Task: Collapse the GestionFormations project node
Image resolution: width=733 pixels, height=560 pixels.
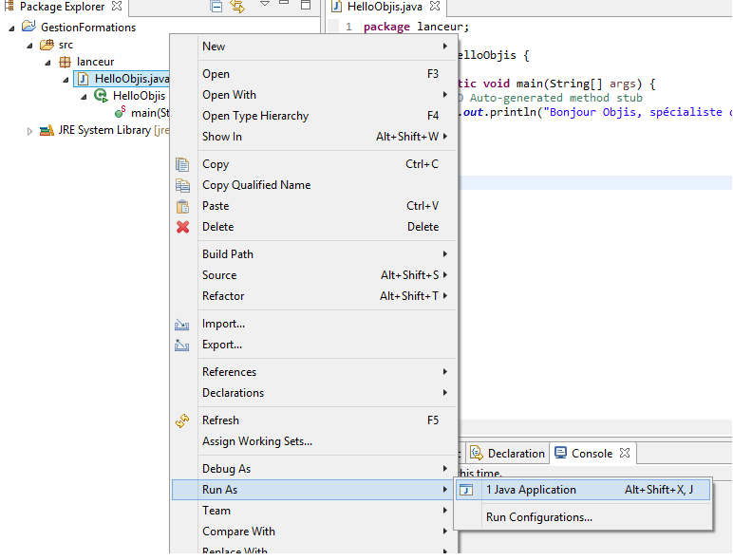Action: [x=12, y=28]
